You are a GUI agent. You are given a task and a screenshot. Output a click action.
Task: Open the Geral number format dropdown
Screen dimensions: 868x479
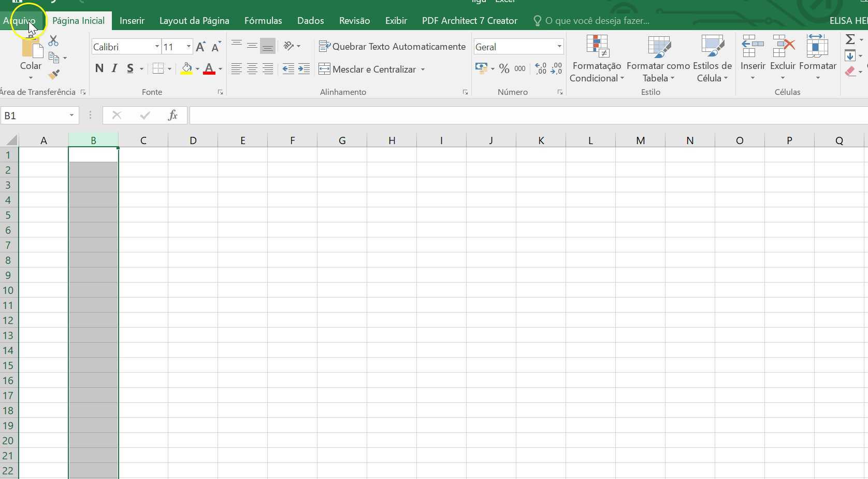coord(559,46)
